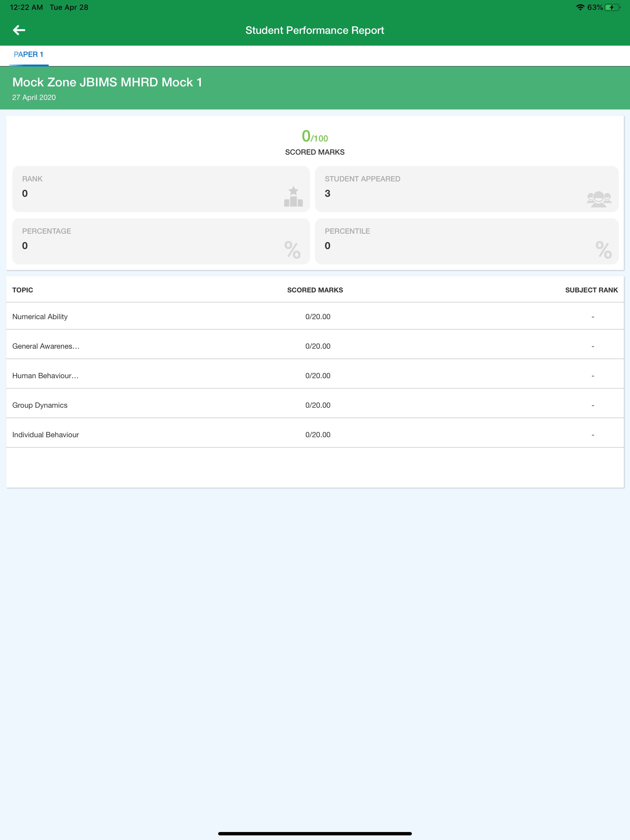Tap Human Behaviour score 0/20.00
The height and width of the screenshot is (840, 630).
click(318, 376)
